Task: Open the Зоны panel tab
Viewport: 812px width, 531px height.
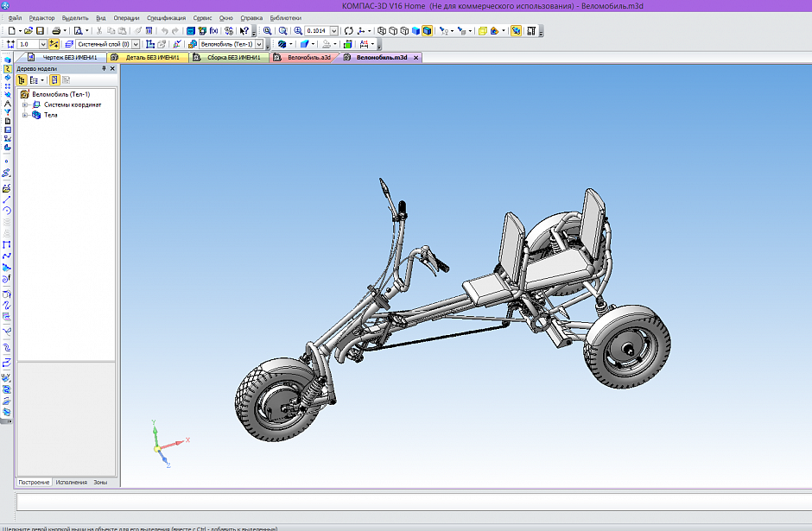Action: (x=100, y=483)
